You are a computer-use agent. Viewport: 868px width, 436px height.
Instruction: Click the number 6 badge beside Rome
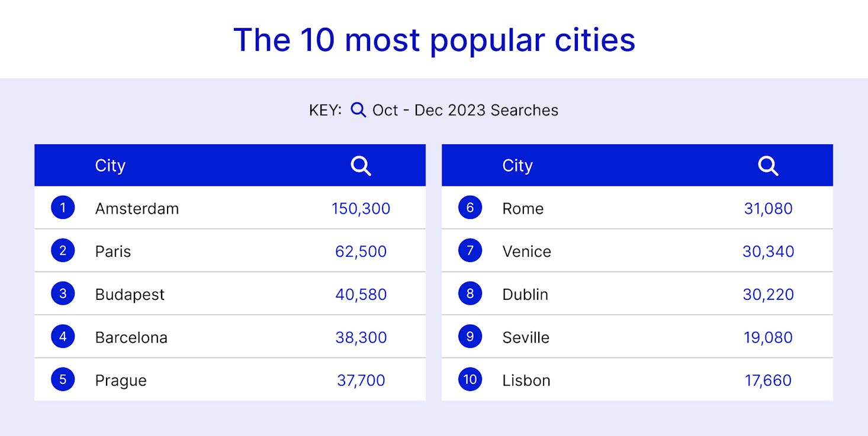(470, 208)
